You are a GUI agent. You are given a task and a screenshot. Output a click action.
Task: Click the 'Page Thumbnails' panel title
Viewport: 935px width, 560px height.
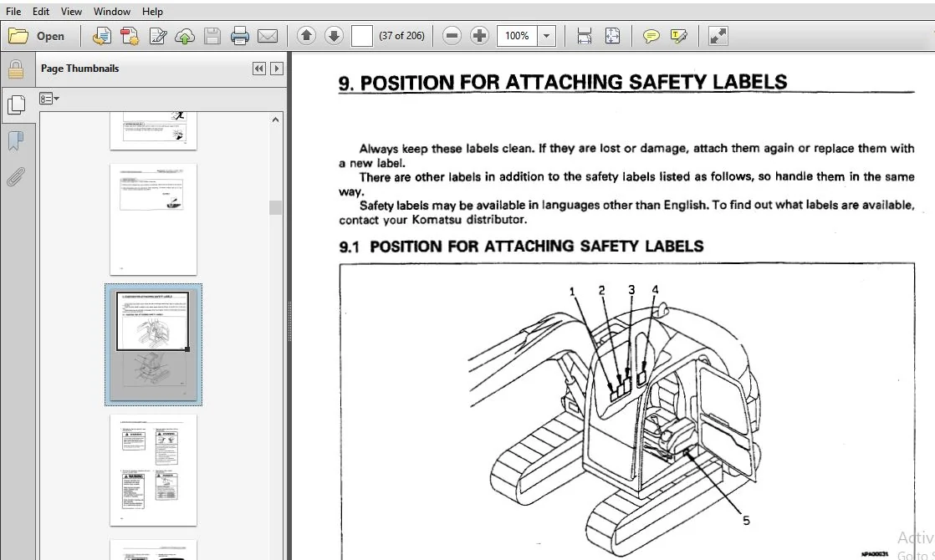click(x=80, y=69)
